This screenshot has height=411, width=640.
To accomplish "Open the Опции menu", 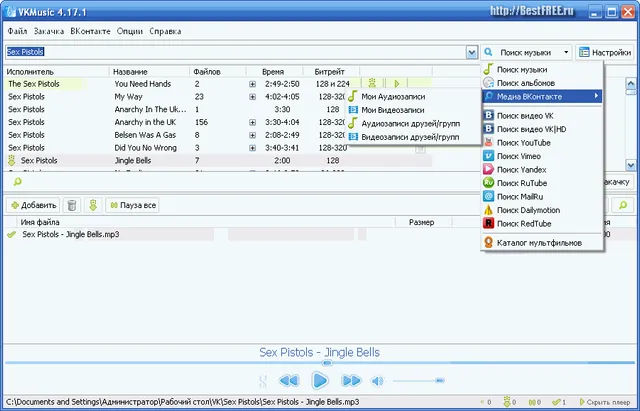I will (x=129, y=32).
